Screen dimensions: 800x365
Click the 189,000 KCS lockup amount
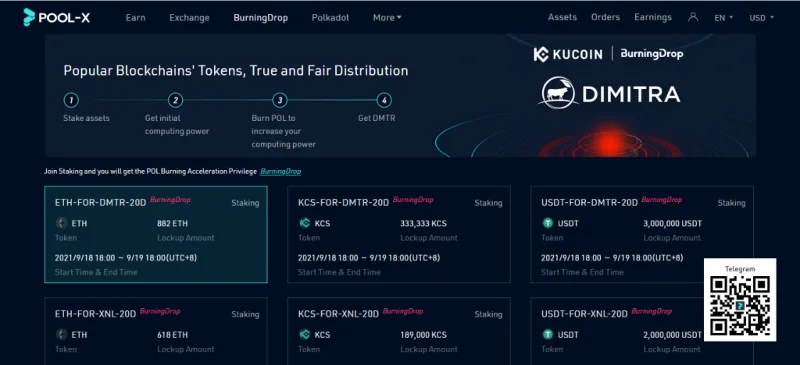[423, 335]
